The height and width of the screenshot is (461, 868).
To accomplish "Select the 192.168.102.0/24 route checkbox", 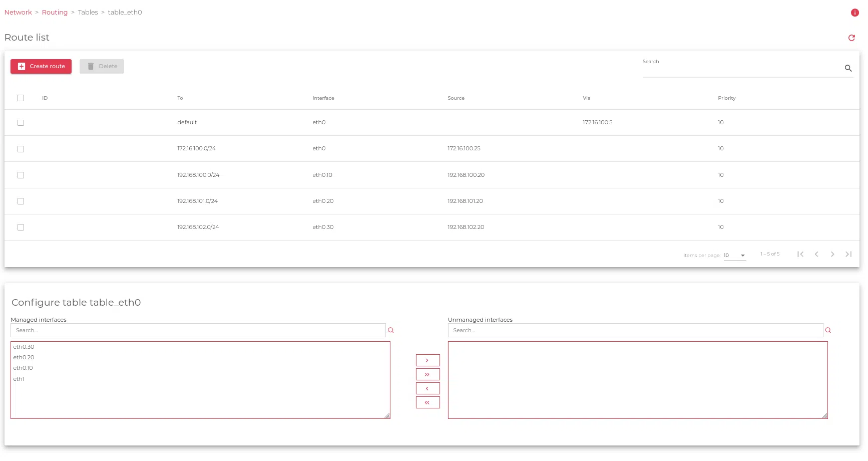I will (21, 227).
